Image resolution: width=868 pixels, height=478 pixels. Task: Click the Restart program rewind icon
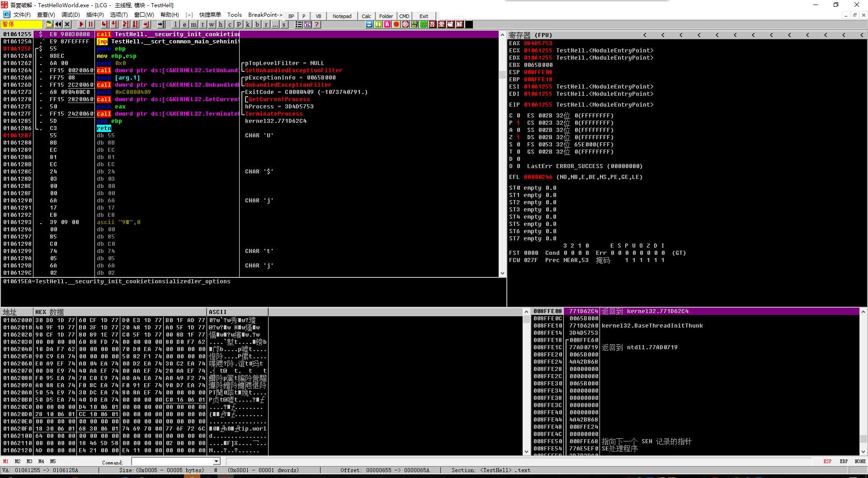[x=58, y=24]
